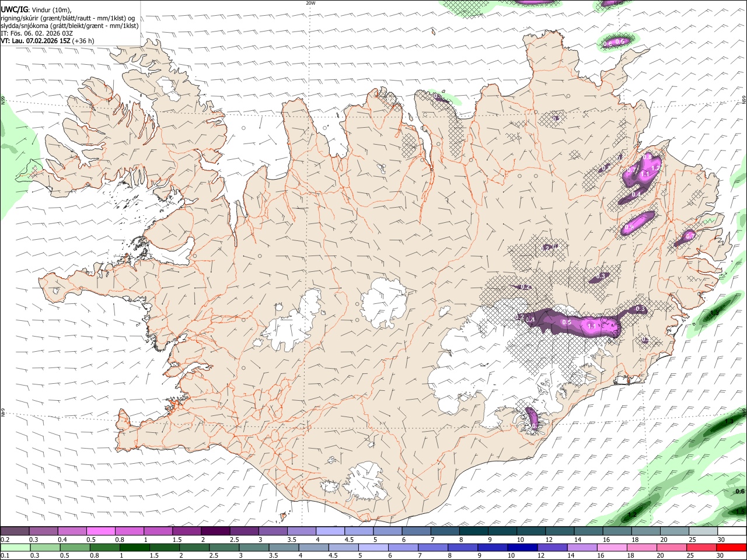Click the bold 'UWC/IG' title text
Image resolution: width=747 pixels, height=560 pixels.
coord(13,9)
